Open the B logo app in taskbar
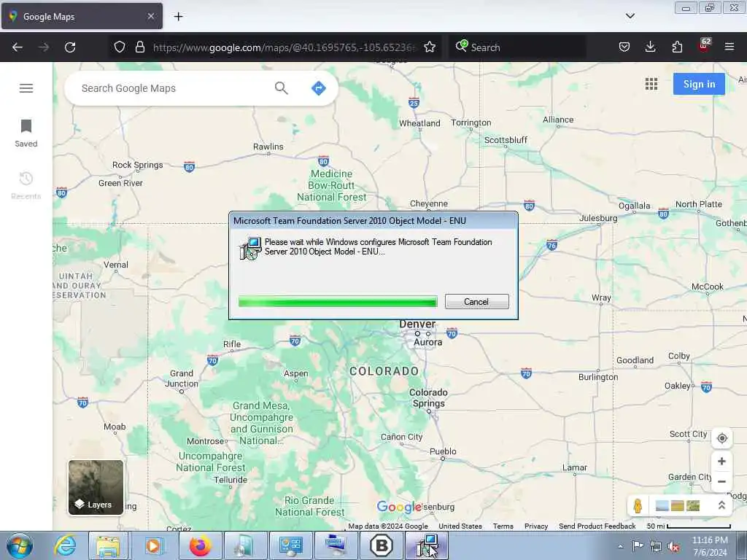This screenshot has width=747, height=560. point(381,546)
